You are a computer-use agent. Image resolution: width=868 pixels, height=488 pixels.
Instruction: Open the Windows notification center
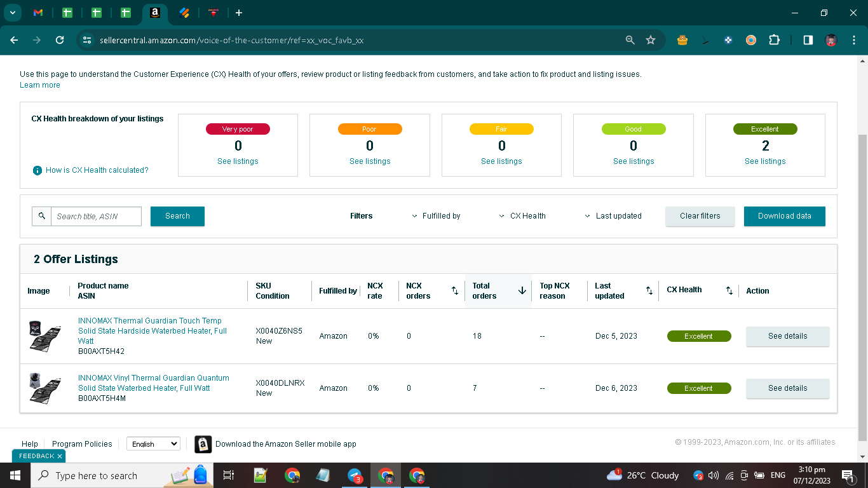[x=848, y=475]
